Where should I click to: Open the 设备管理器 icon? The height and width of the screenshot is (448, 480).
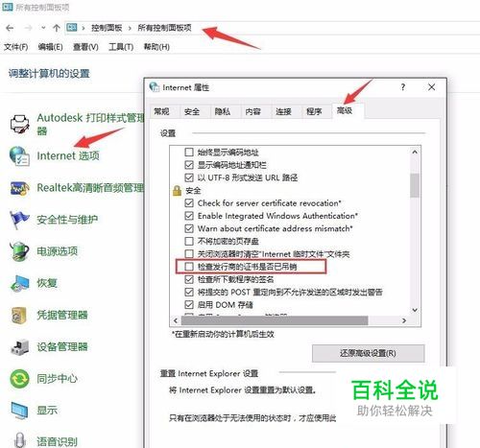click(x=20, y=347)
